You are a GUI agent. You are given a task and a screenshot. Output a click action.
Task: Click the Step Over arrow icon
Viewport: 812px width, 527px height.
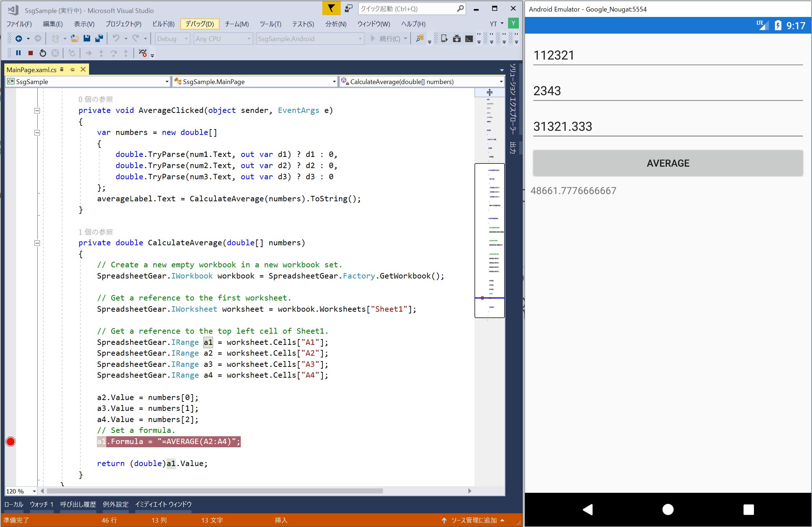tap(114, 53)
